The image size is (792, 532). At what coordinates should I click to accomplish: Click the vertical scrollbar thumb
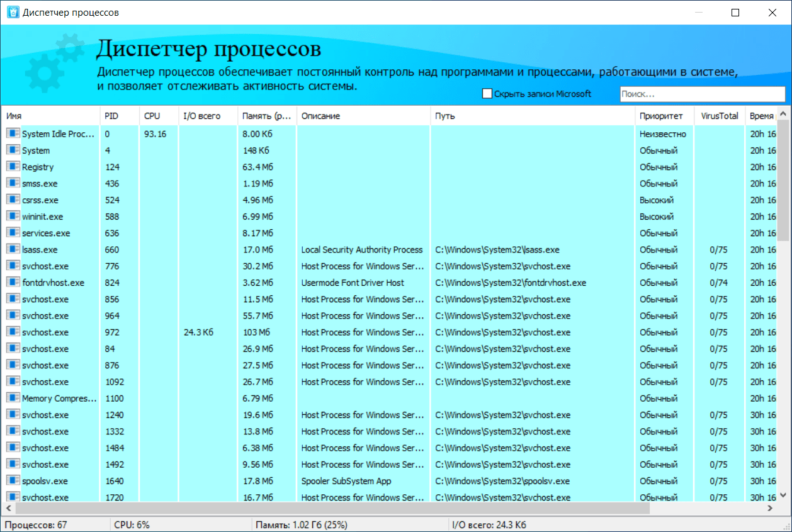(x=784, y=180)
